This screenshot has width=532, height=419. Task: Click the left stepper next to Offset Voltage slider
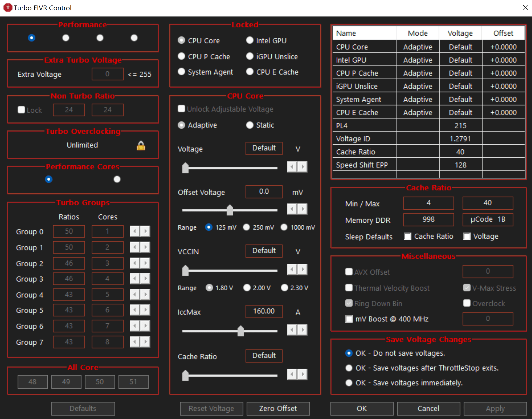(292, 209)
